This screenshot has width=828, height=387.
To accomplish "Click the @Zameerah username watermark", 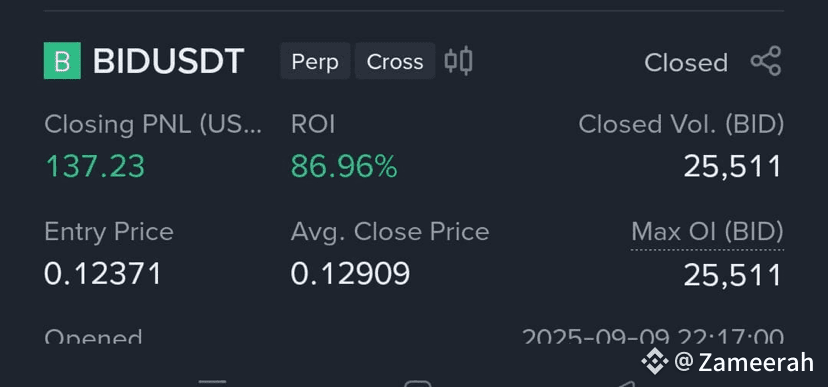I will [x=744, y=362].
